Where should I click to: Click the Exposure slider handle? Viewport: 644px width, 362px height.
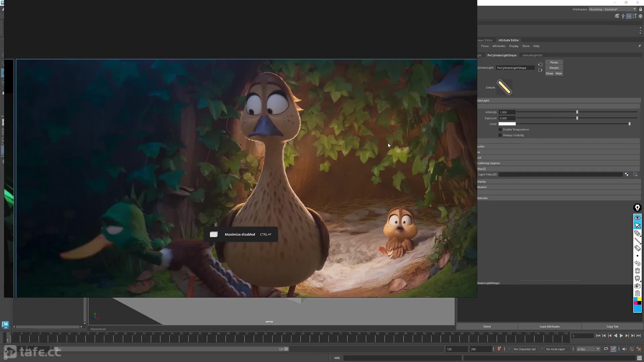click(x=577, y=118)
